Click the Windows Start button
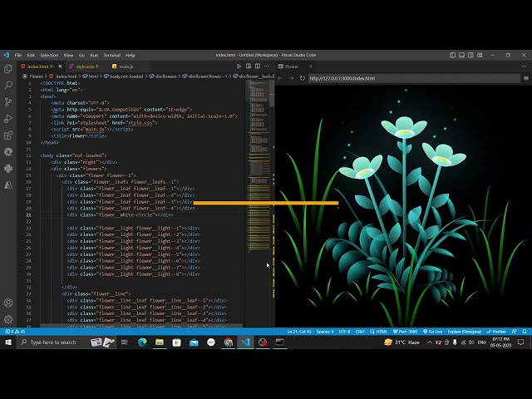The height and width of the screenshot is (399, 532). (8, 342)
